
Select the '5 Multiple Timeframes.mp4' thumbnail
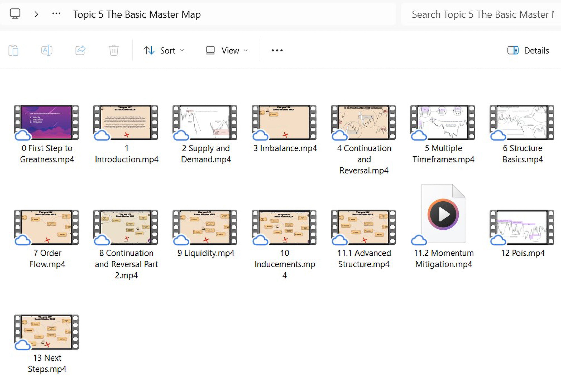pyautogui.click(x=443, y=122)
